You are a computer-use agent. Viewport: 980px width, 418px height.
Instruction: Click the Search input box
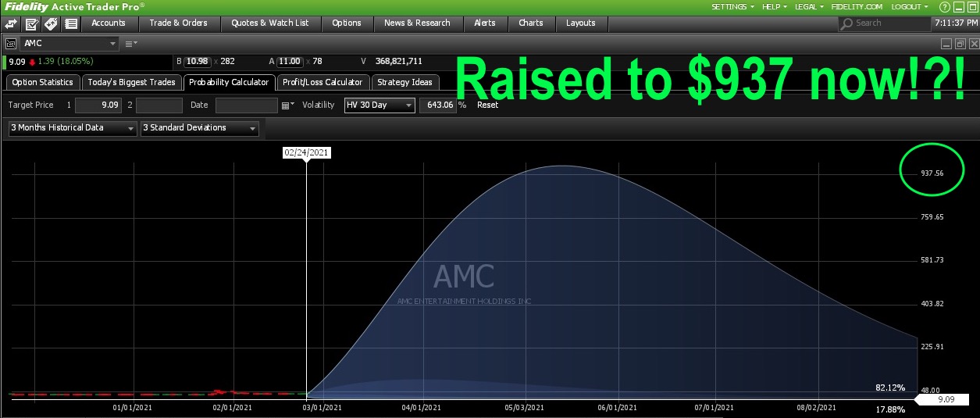point(883,23)
